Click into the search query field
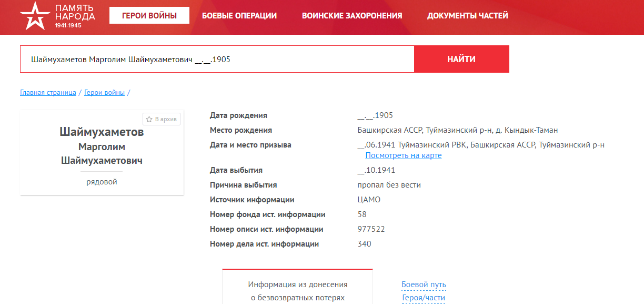Viewport: 644px width, 304px height. pyautogui.click(x=217, y=59)
